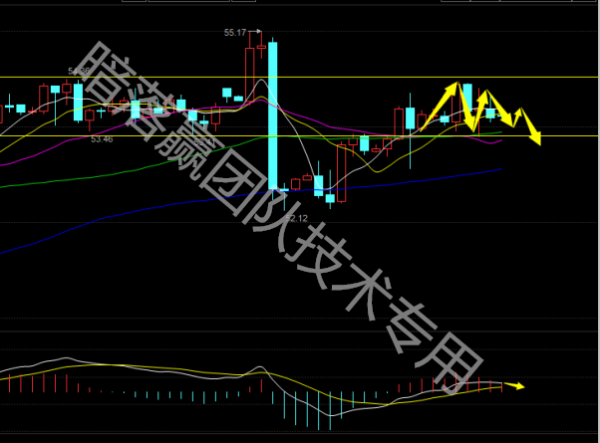The image size is (600, 443).
Task: Click the 55.17 high price label
Action: [x=235, y=33]
